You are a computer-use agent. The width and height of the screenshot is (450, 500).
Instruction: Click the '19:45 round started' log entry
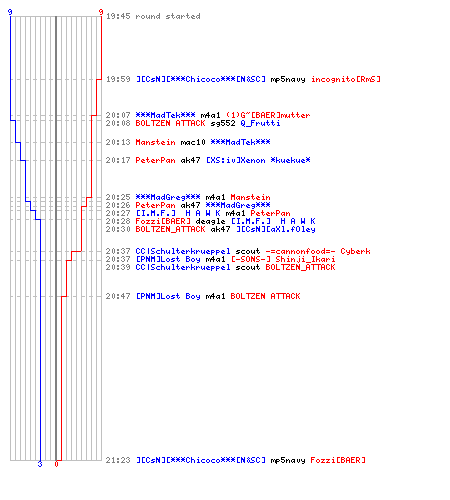tap(153, 16)
